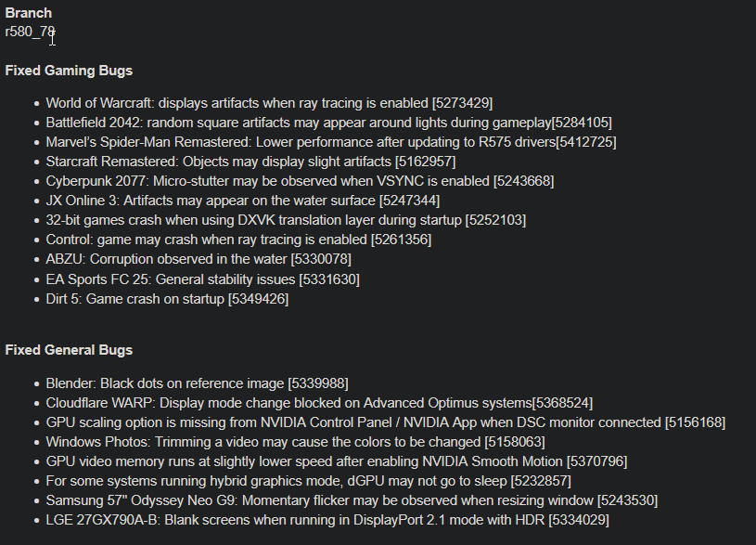
Task: Click the Fixed General Bugs heading
Action: 69,350
